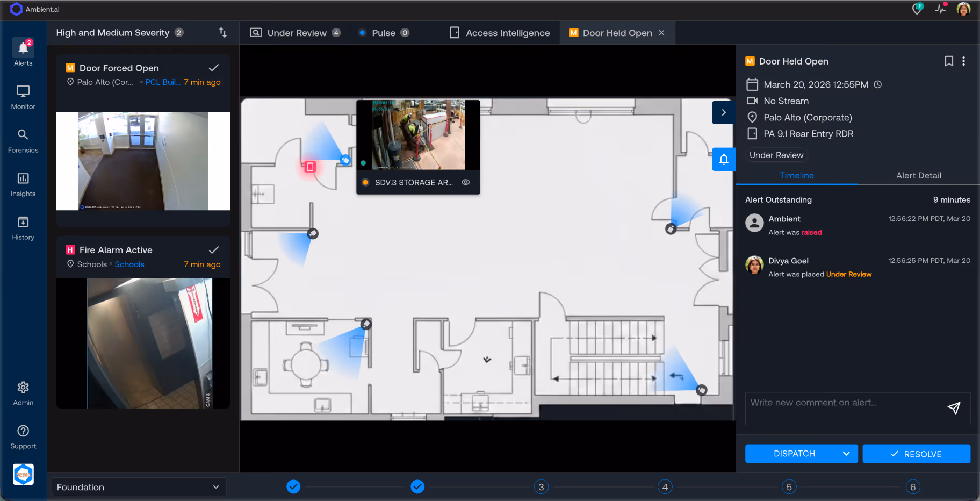Click the High and Medium Severity heading
The width and height of the screenshot is (980, 501).
113,33
